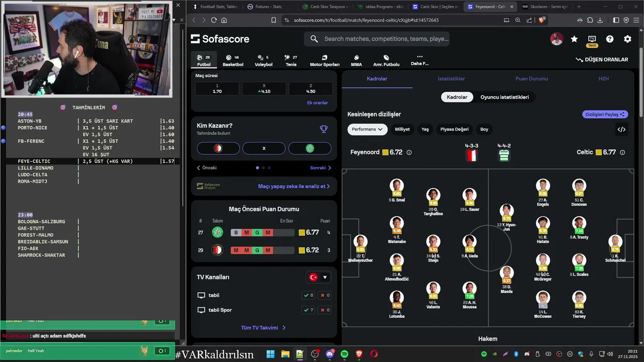Open Windows Start menu
The height and width of the screenshot is (362, 644).
270,354
